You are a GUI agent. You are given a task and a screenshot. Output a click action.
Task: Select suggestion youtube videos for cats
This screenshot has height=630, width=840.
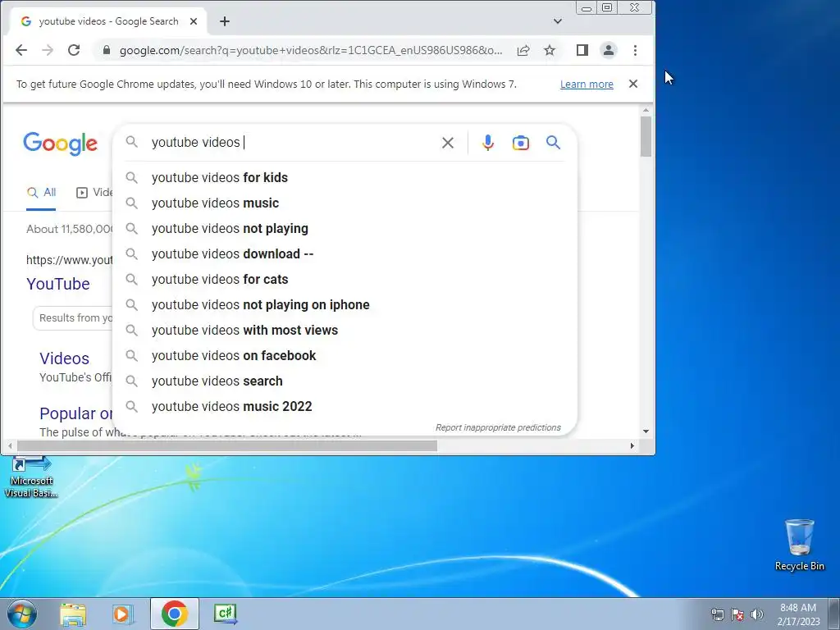(345, 279)
